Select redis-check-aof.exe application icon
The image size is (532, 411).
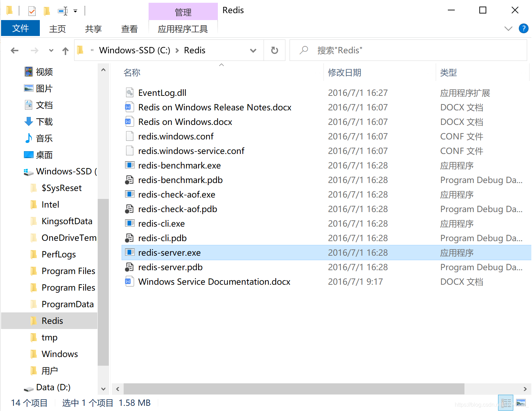[130, 194]
